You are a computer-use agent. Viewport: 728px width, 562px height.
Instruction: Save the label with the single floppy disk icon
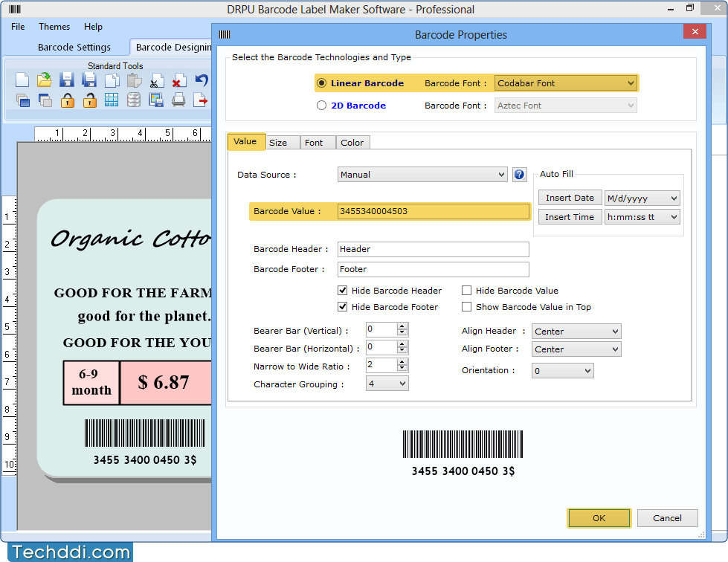point(67,80)
